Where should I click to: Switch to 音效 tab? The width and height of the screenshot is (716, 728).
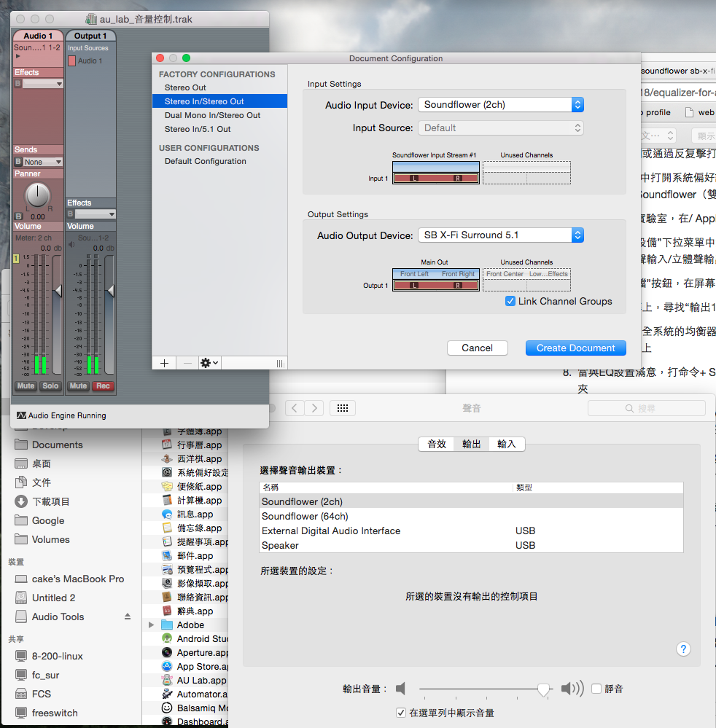point(436,444)
